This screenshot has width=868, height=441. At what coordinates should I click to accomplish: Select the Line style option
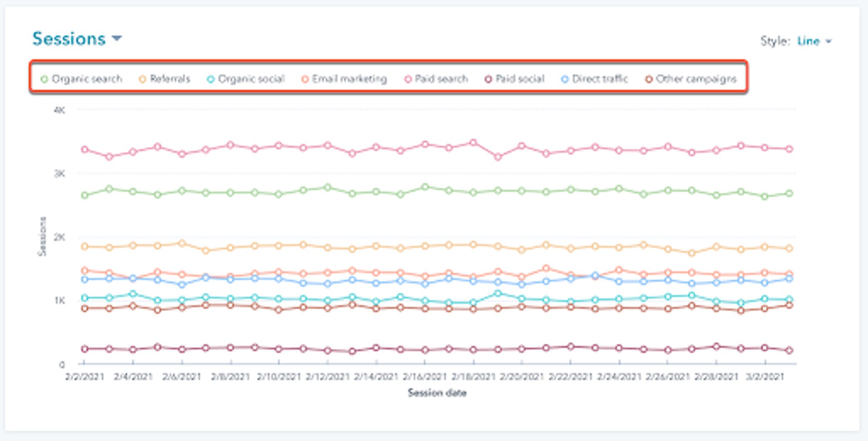(x=809, y=41)
